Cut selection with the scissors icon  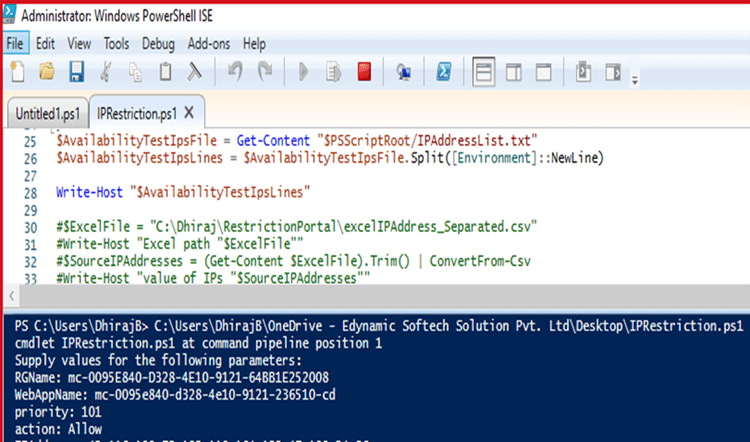point(106,72)
